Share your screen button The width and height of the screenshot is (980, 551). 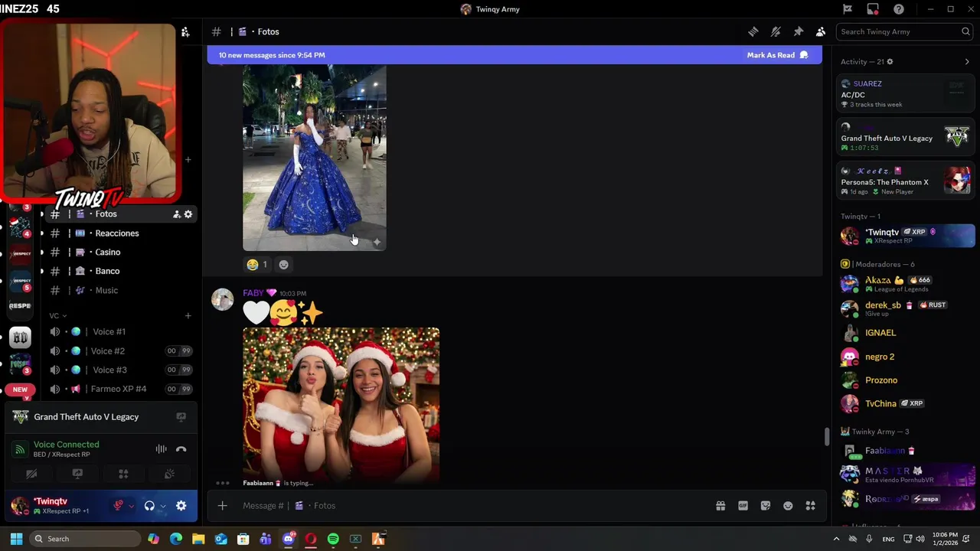click(x=77, y=474)
